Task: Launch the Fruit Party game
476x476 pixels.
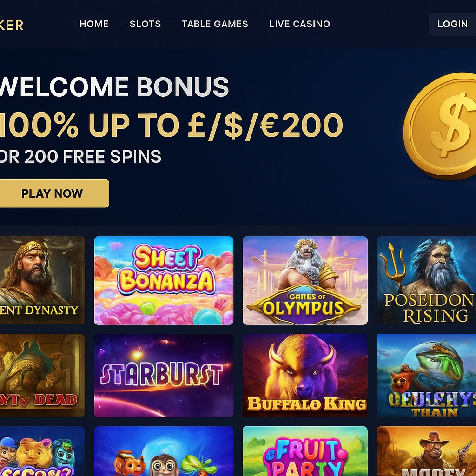Action: tap(305, 451)
